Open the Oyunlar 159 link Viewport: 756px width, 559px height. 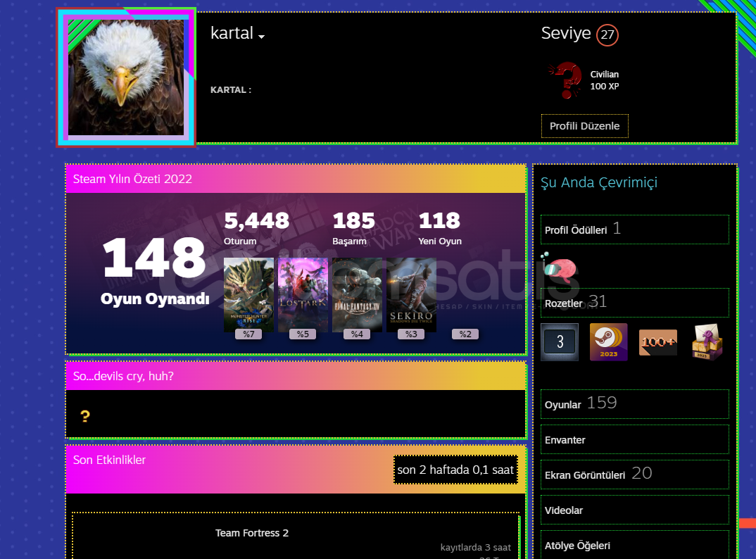(634, 404)
